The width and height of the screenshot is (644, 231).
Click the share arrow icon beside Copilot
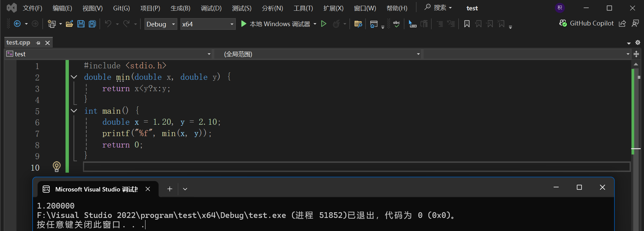coord(622,23)
